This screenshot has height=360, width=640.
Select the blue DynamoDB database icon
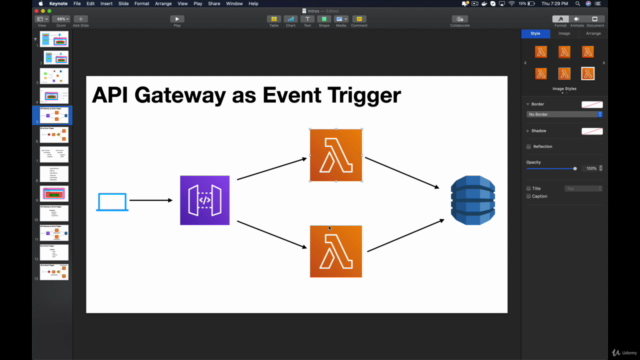click(473, 200)
